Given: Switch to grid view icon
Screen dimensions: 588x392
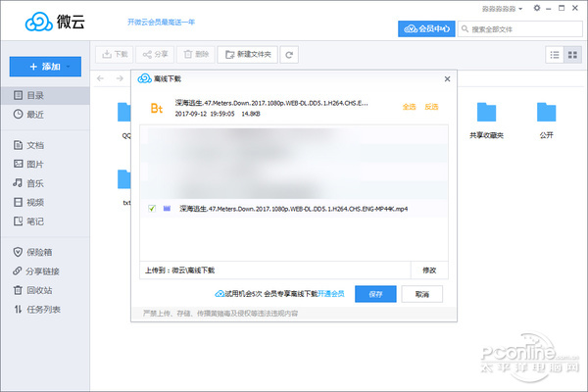Looking at the screenshot, I should coord(572,55).
